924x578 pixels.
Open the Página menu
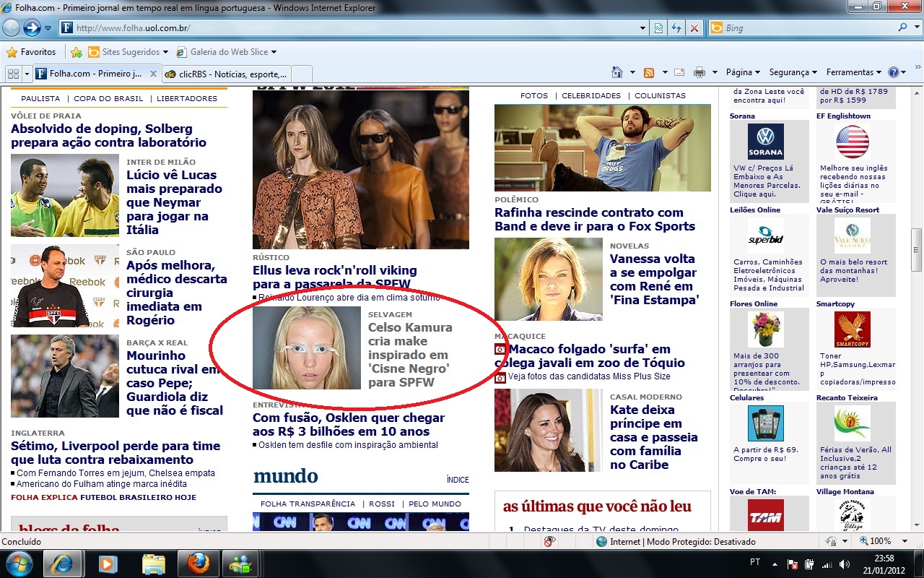click(743, 72)
